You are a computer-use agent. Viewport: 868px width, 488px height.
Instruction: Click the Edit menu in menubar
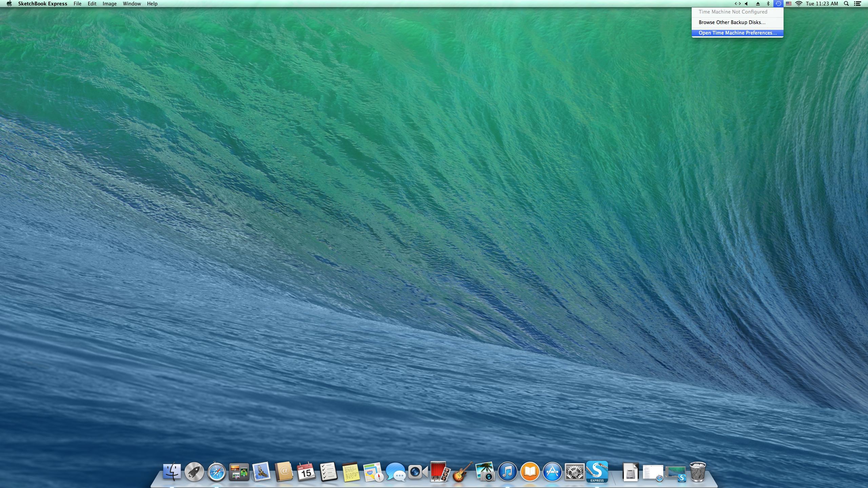point(92,4)
